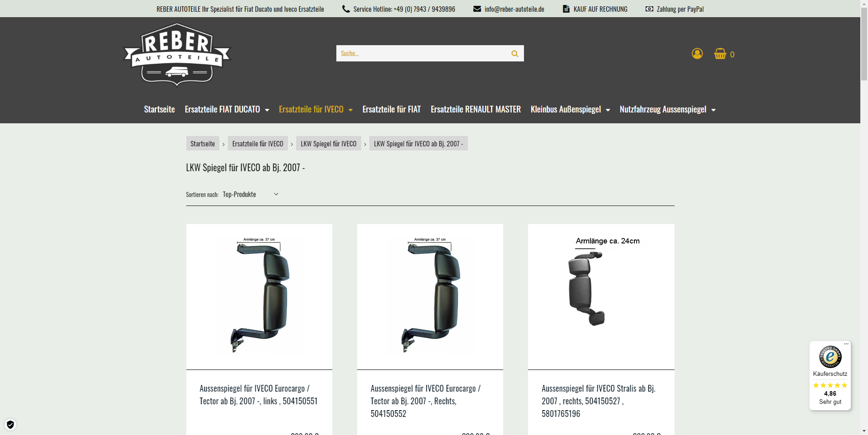This screenshot has height=435, width=868.
Task: Open product title Stralis rechts 5801765196
Action: click(599, 401)
